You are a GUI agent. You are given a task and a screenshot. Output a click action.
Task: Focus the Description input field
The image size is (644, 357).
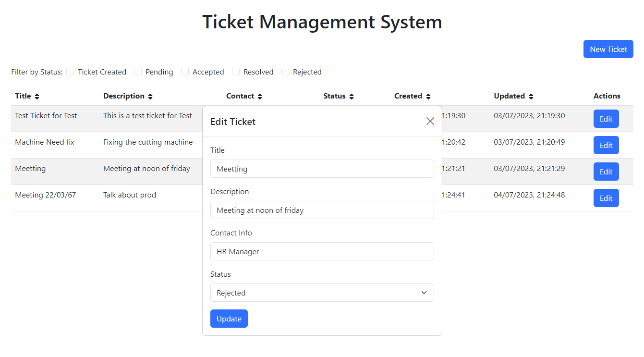[322, 210]
